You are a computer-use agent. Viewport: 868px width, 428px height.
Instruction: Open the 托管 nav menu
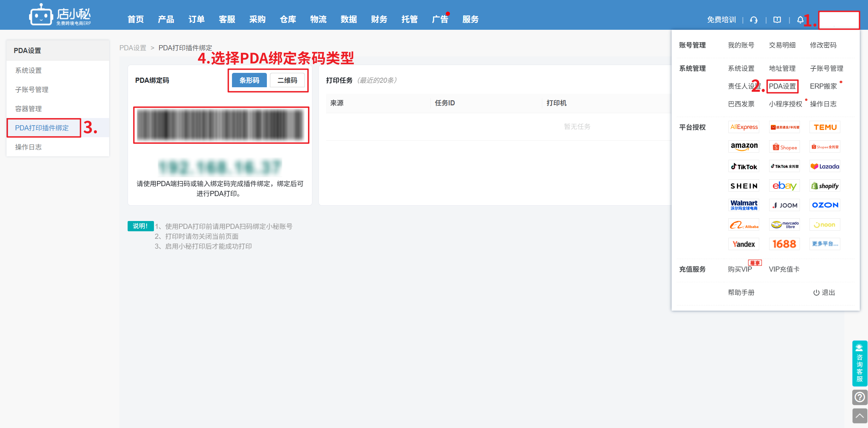410,20
